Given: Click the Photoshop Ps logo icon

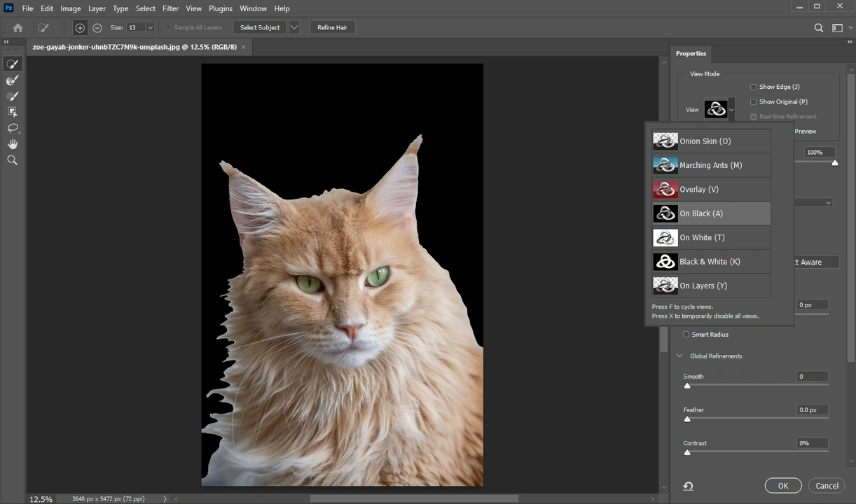Looking at the screenshot, I should pos(9,8).
